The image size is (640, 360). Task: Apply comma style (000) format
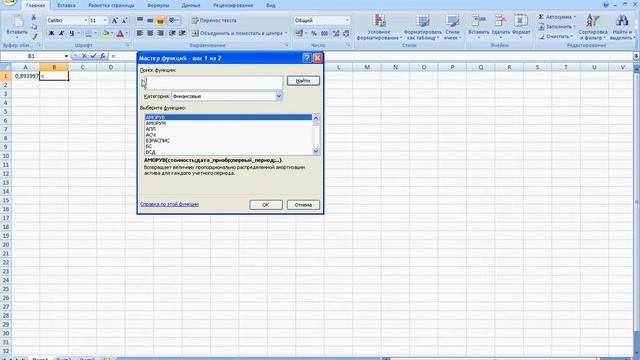click(324, 33)
